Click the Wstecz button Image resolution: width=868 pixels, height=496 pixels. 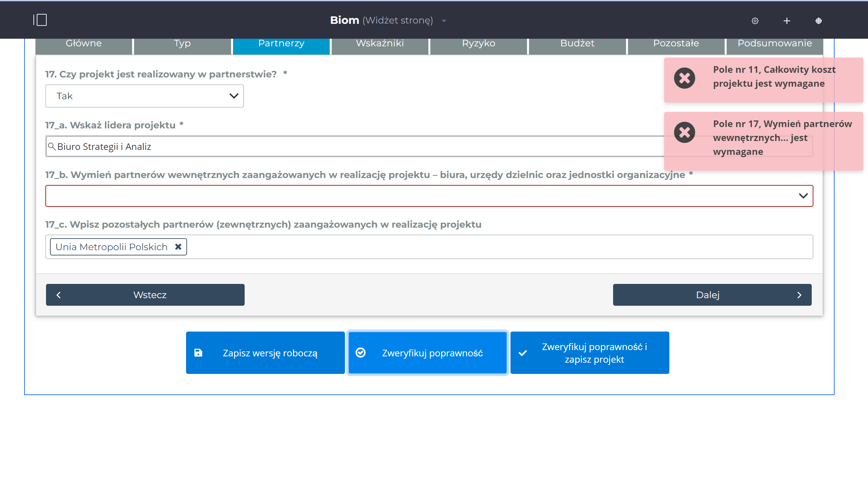[145, 295]
